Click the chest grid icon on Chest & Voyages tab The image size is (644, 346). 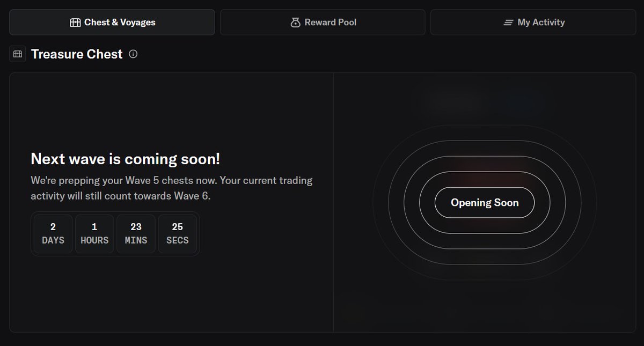(x=75, y=22)
